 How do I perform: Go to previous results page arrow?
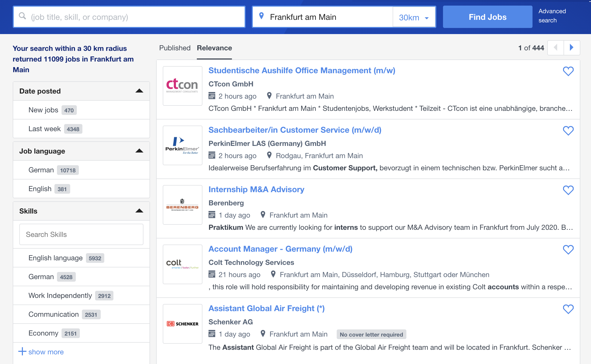556,48
